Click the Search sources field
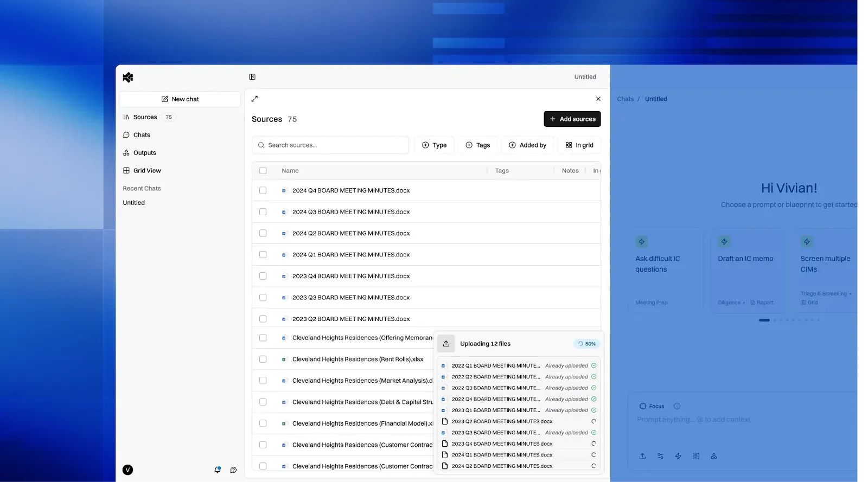 click(330, 145)
